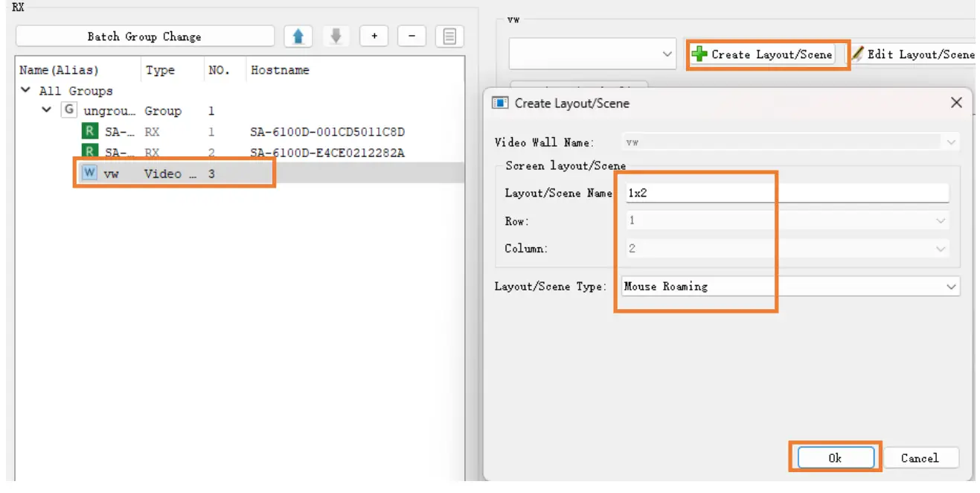Click the Batch Group Change button
This screenshot has height=493, width=980.
click(x=144, y=36)
